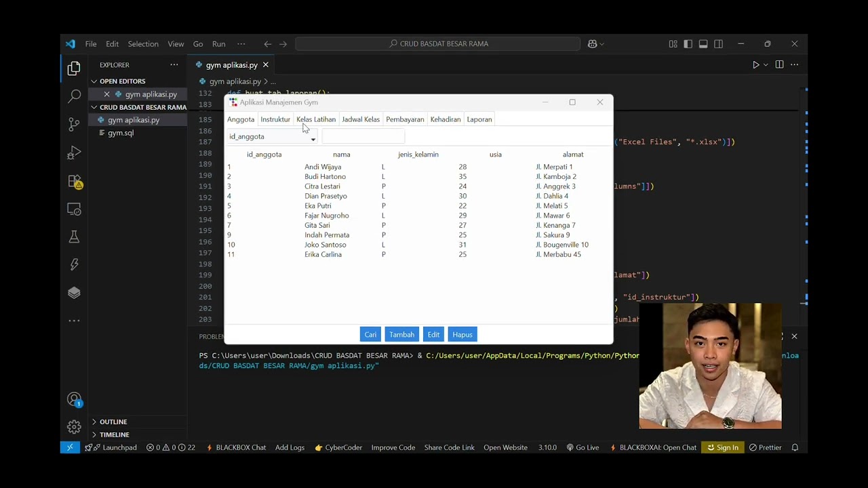The width and height of the screenshot is (868, 488).
Task: Close the gym aplikasi.py editor tab
Action: [265, 65]
